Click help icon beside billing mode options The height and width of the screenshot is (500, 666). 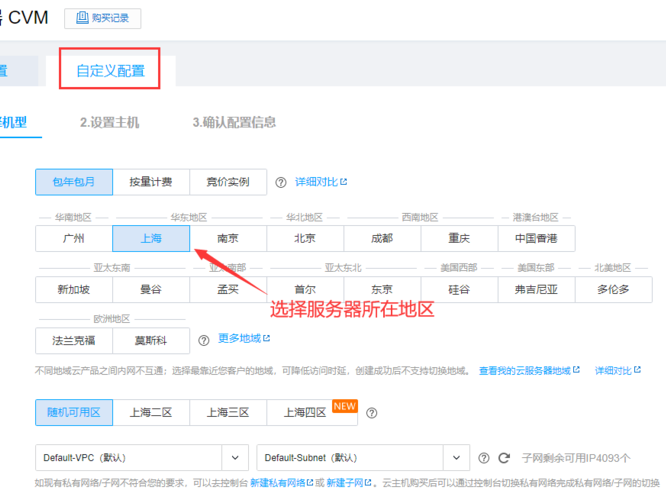281,183
